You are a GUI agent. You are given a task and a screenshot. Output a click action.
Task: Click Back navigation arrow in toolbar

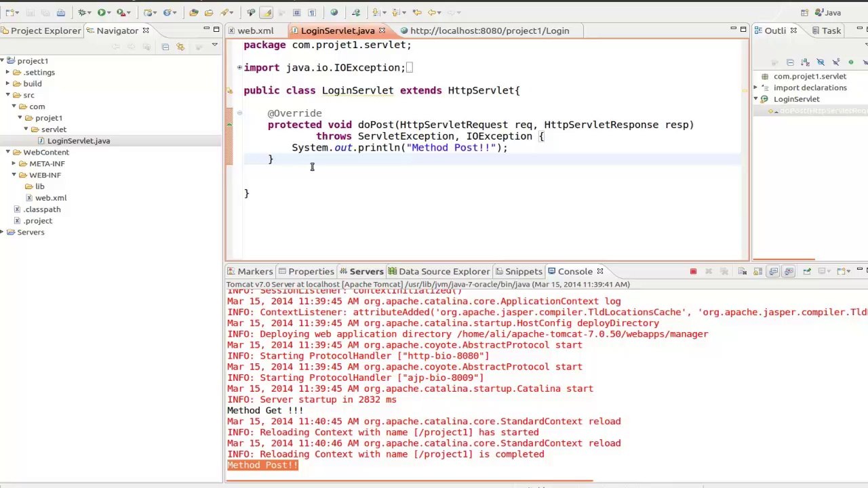[431, 12]
